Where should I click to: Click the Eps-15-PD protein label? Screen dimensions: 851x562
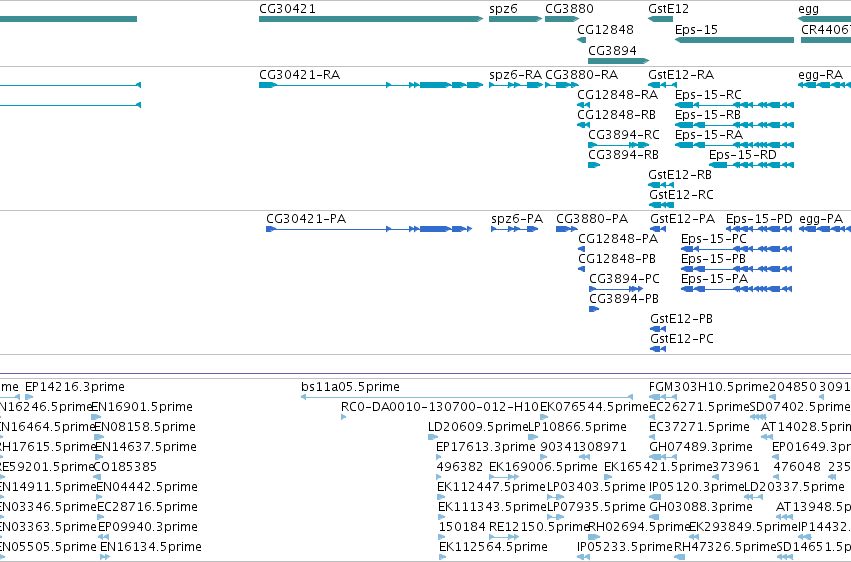pyautogui.click(x=759, y=219)
